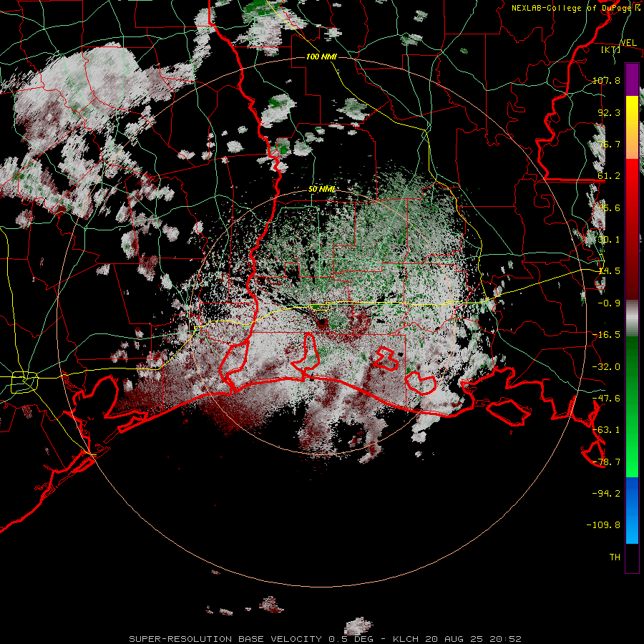The height and width of the screenshot is (644, 644).
Task: Click the -109.8 scale value
Action: click(603, 525)
